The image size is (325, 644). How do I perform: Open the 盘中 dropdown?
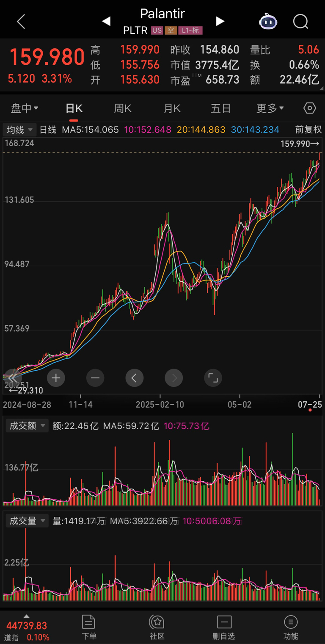(x=25, y=108)
